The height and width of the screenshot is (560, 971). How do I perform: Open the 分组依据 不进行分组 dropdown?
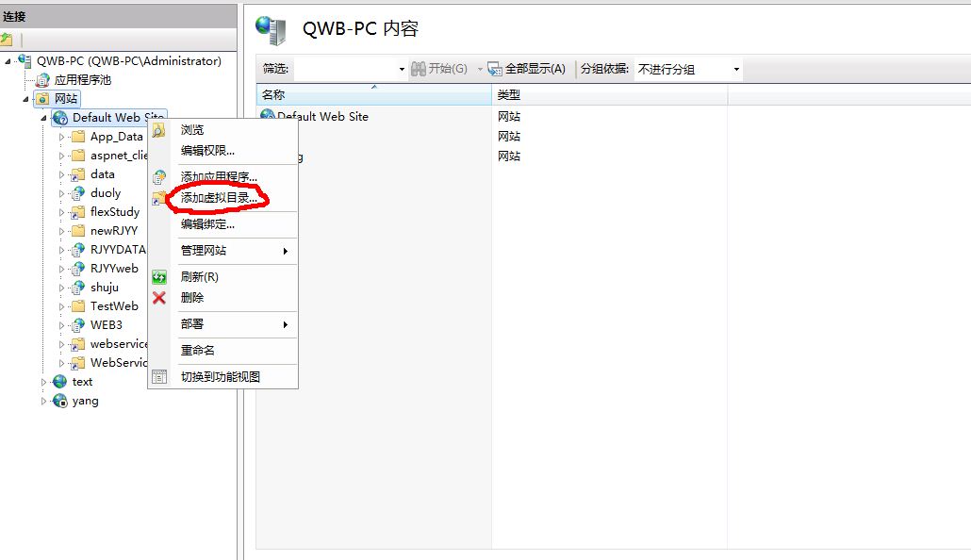coord(736,70)
